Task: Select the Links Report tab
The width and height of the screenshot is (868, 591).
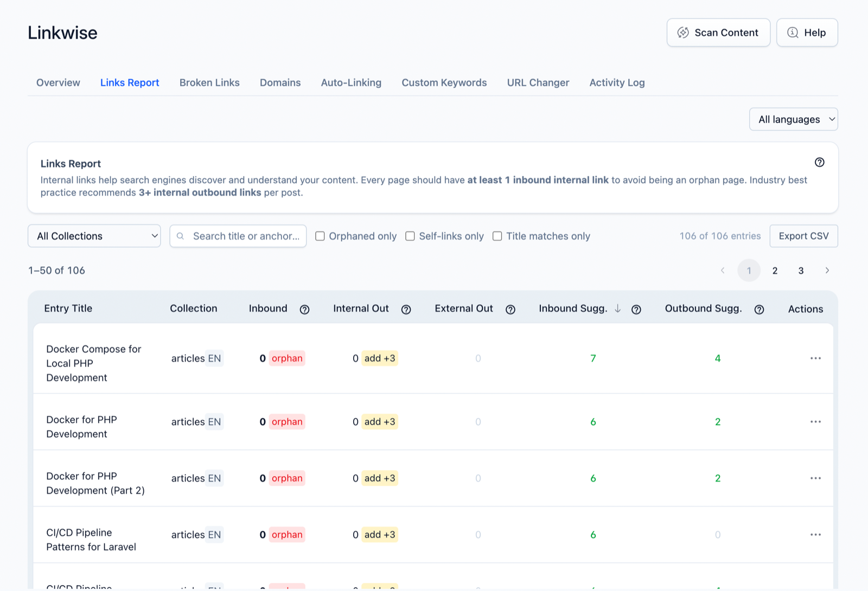Action: tap(130, 82)
